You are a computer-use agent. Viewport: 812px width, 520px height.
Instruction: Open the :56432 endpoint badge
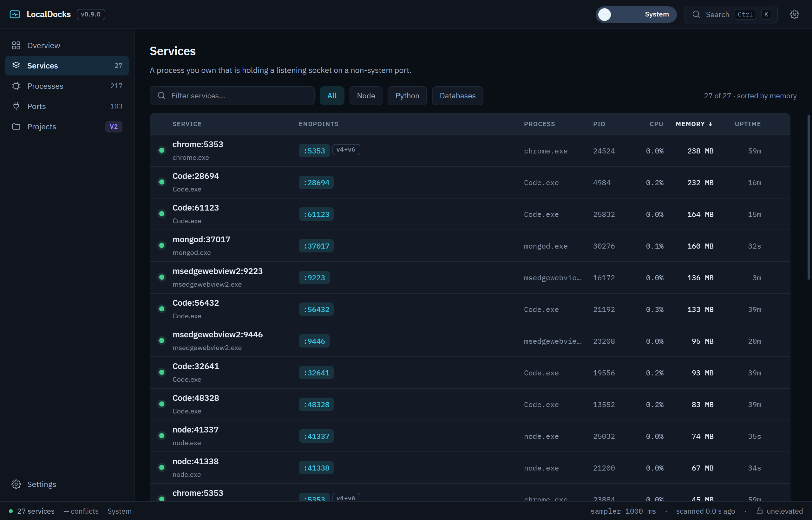(x=316, y=309)
